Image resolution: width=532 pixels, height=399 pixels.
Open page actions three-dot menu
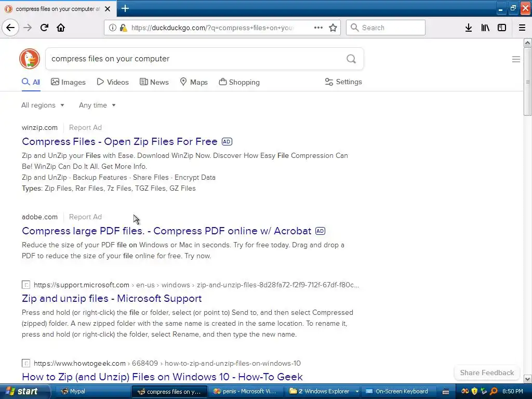pyautogui.click(x=318, y=28)
